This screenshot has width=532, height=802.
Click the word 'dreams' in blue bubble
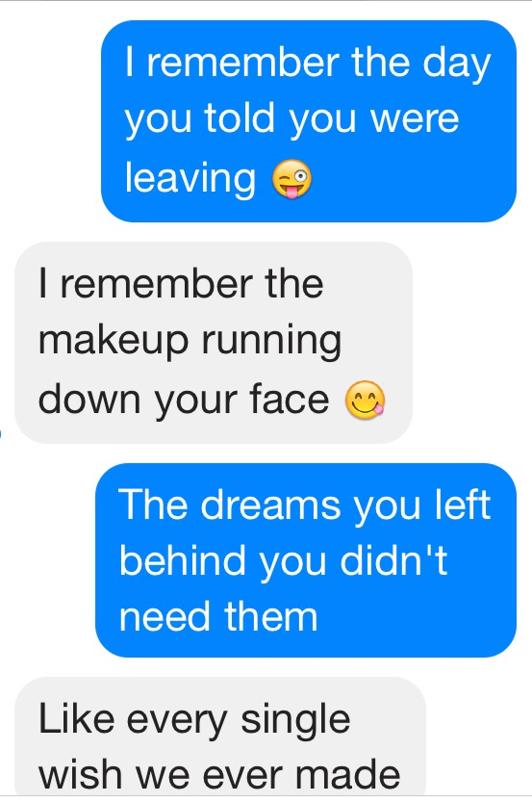tap(270, 505)
